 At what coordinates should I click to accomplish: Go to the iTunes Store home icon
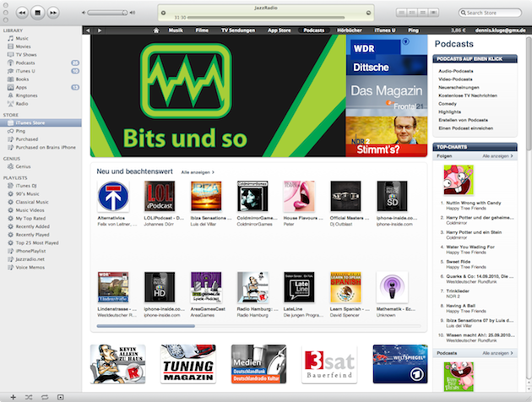click(x=156, y=30)
